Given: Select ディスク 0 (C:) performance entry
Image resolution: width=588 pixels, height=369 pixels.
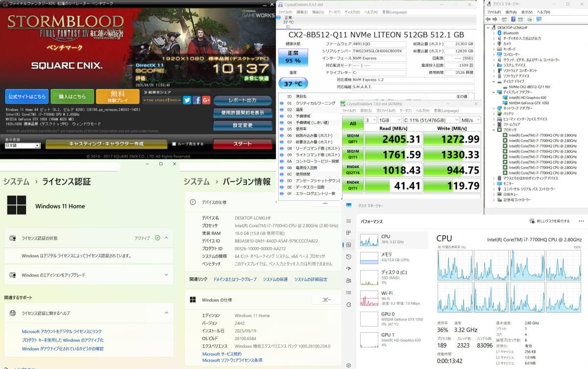Looking at the screenshot, I should 393,278.
